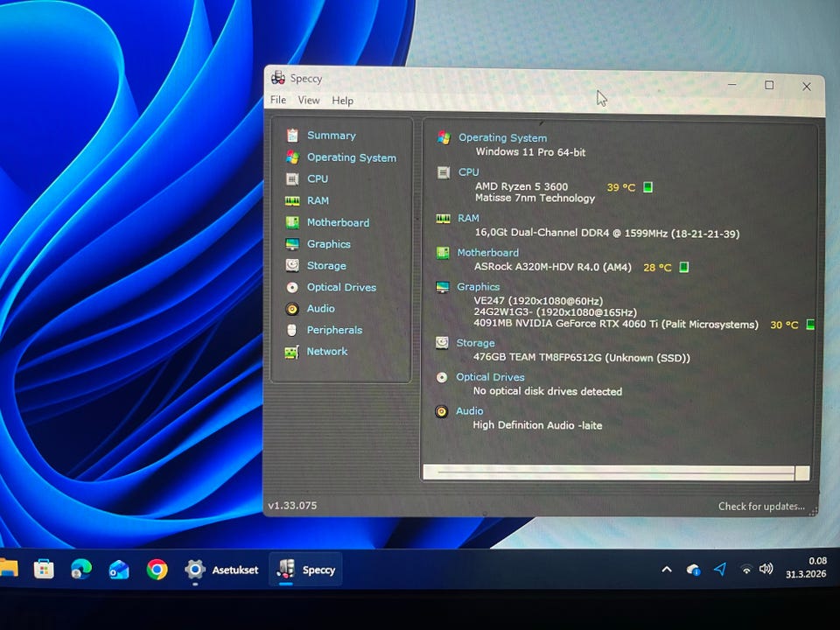Open the Audio sidebar section
Image resolution: width=840 pixels, height=630 pixels.
click(x=320, y=309)
